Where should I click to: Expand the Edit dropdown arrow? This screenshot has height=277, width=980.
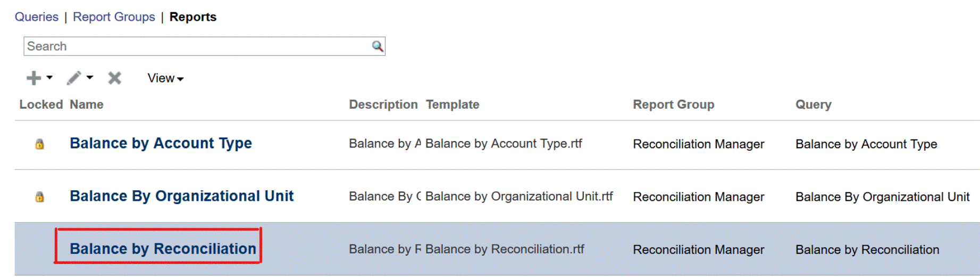click(90, 78)
